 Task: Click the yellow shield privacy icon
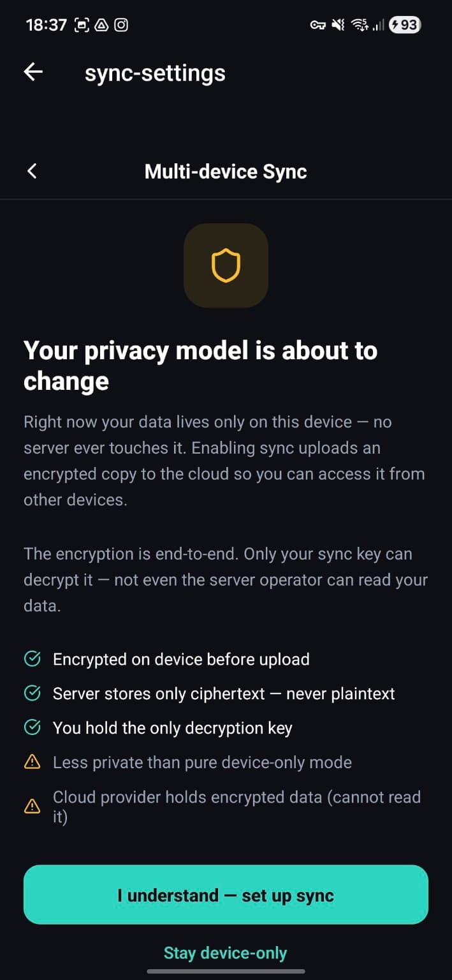coord(226,265)
